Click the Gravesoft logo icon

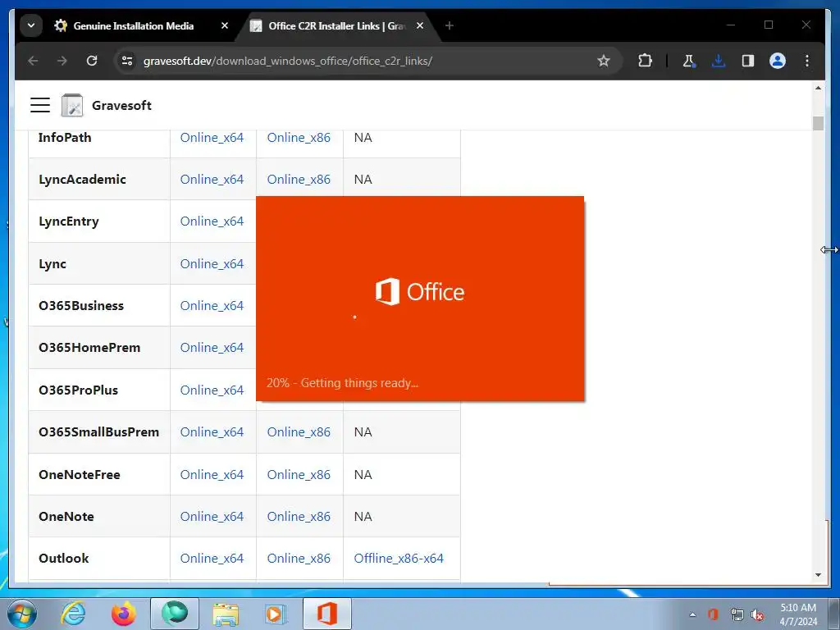[x=72, y=105]
